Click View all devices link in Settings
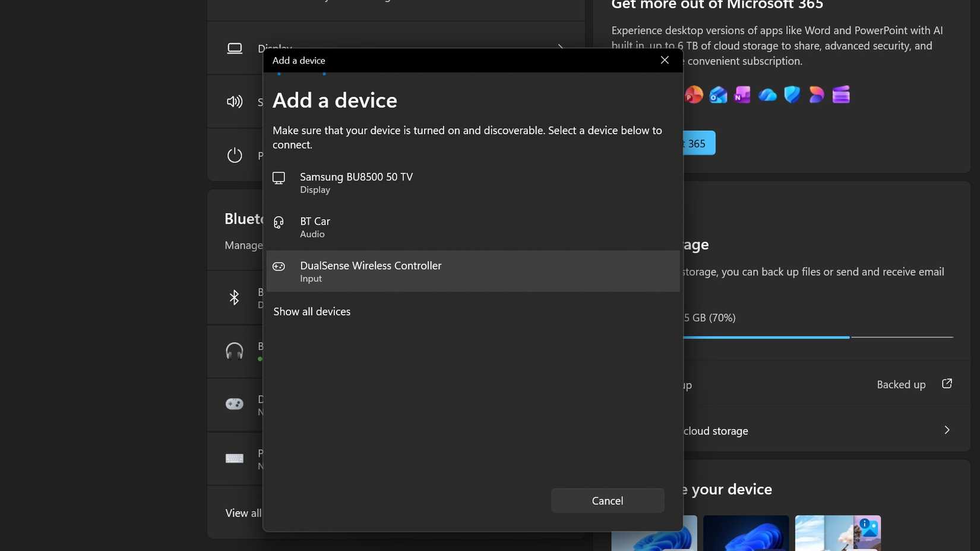The height and width of the screenshot is (551, 980). [244, 513]
